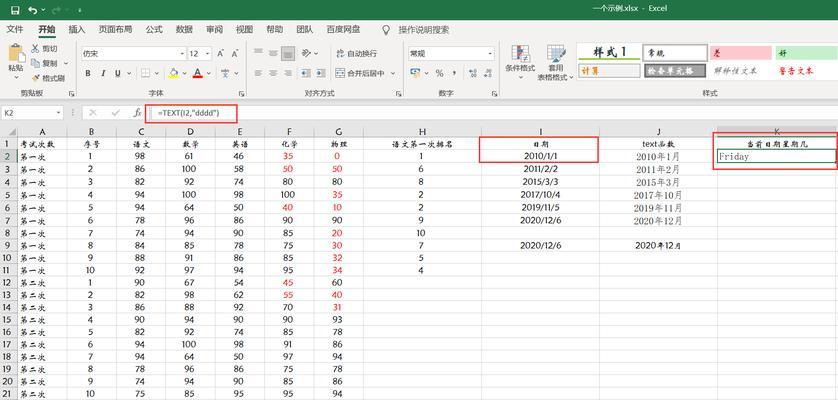The image size is (838, 400).
Task: Open Conditional Formatting 条件格式
Action: click(521, 63)
